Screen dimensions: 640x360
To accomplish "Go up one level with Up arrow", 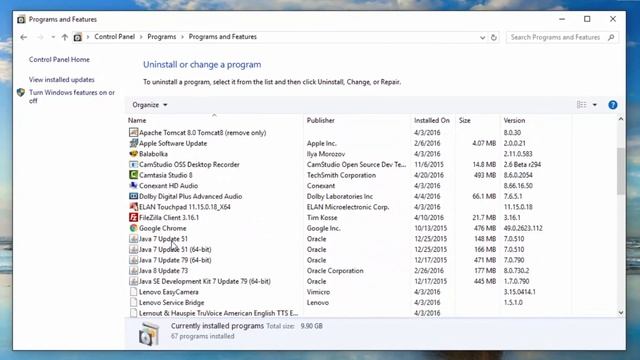I will (x=64, y=37).
